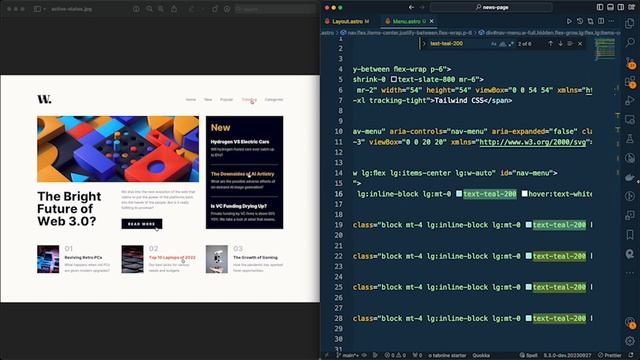640x360 pixels.
Task: Click the W. logo in the preview image
Action: pyautogui.click(x=44, y=99)
